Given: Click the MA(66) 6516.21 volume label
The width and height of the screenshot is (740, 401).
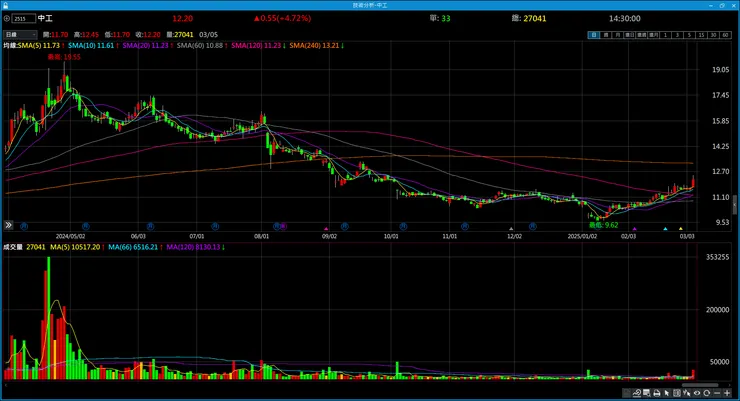Looking at the screenshot, I should point(135,247).
